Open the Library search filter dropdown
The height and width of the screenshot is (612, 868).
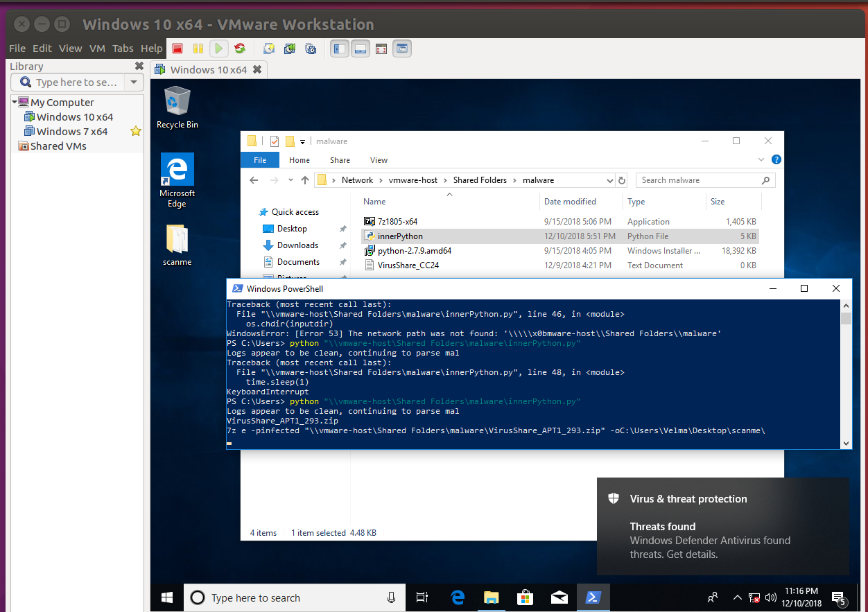pos(134,82)
